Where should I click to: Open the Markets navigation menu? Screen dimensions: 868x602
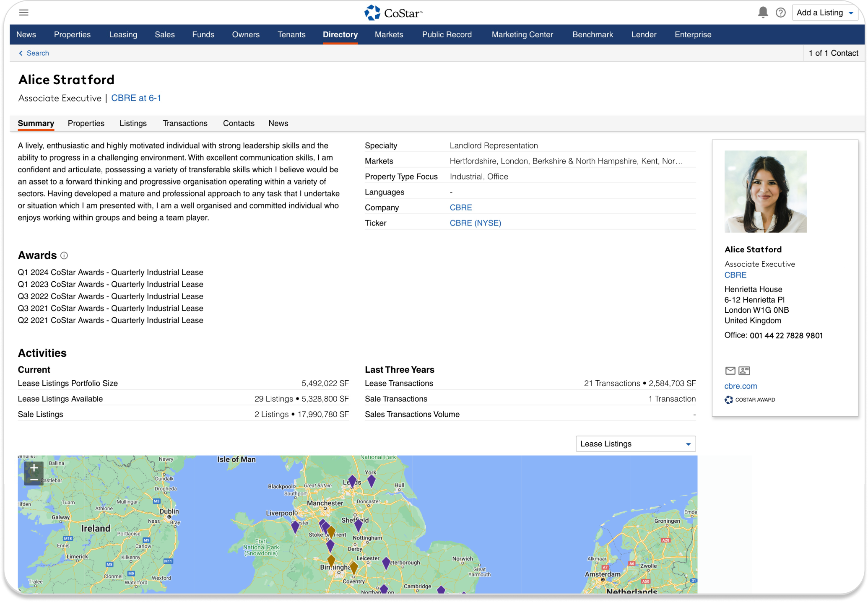389,35
